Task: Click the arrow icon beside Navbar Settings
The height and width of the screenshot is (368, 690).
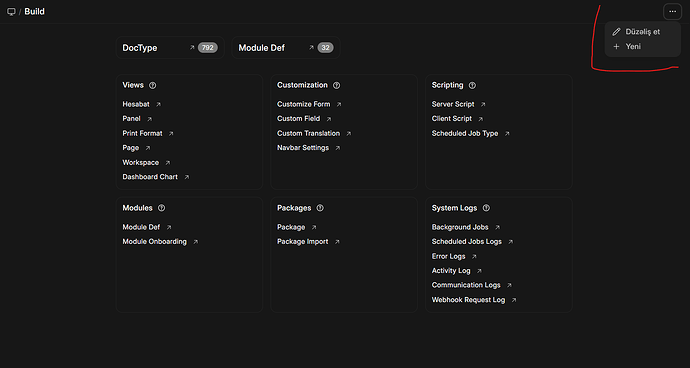Action: tap(338, 148)
